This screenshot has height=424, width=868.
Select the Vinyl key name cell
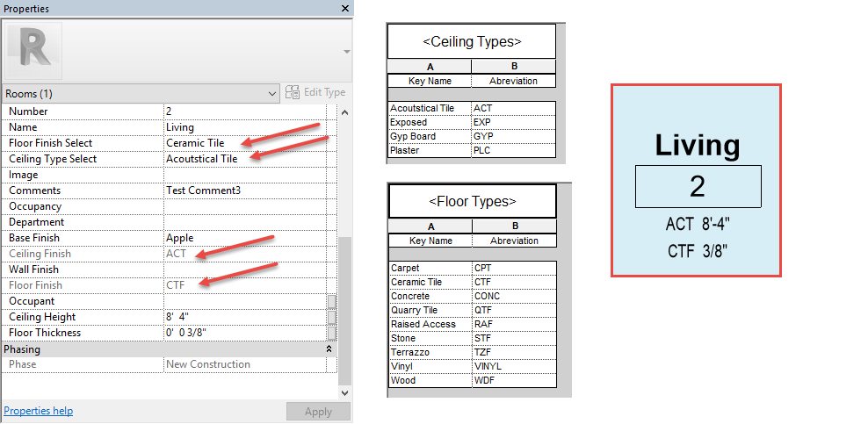click(x=430, y=367)
